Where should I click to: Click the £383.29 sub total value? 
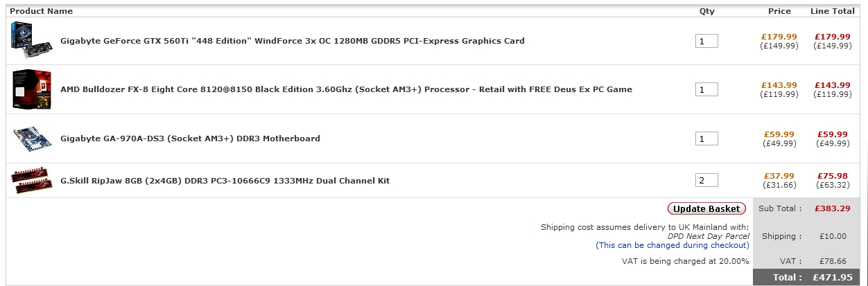click(x=833, y=208)
